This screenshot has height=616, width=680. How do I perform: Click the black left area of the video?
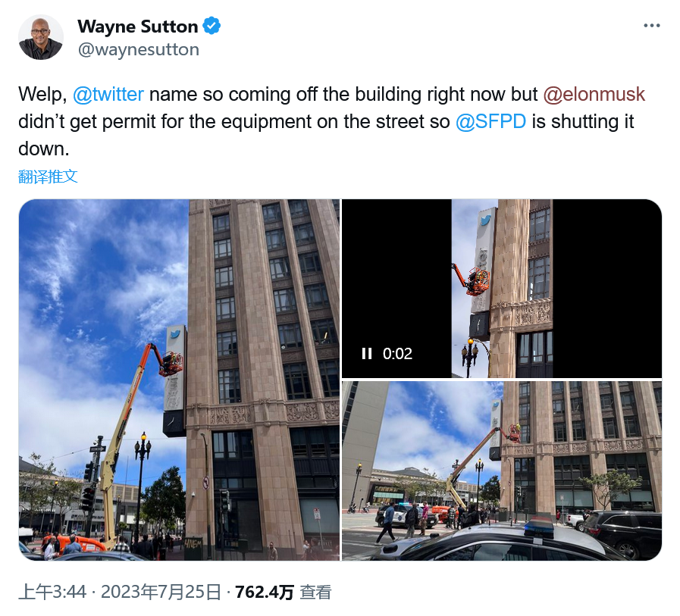(x=396, y=277)
